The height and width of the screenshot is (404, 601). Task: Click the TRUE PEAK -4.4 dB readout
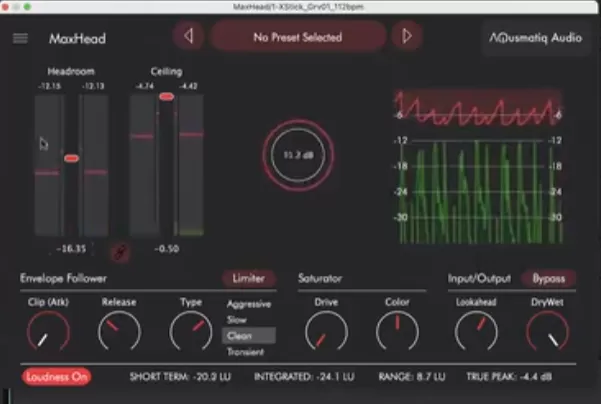509,377
